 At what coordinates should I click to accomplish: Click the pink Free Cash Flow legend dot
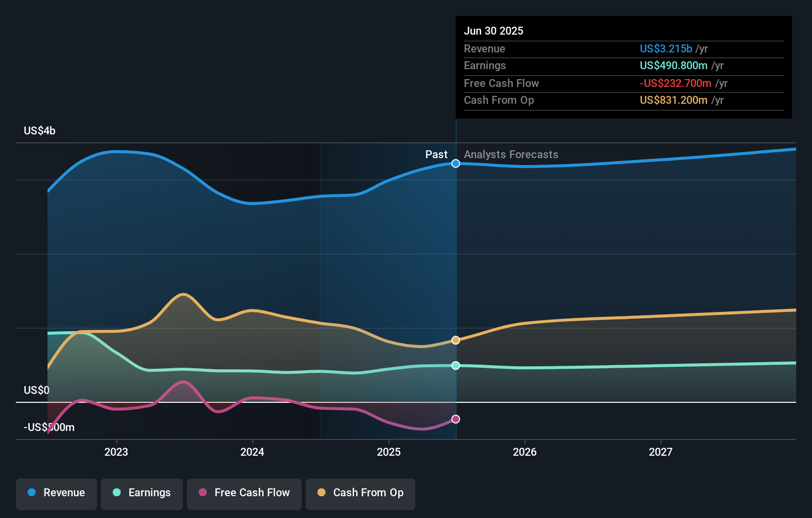pyautogui.click(x=202, y=493)
